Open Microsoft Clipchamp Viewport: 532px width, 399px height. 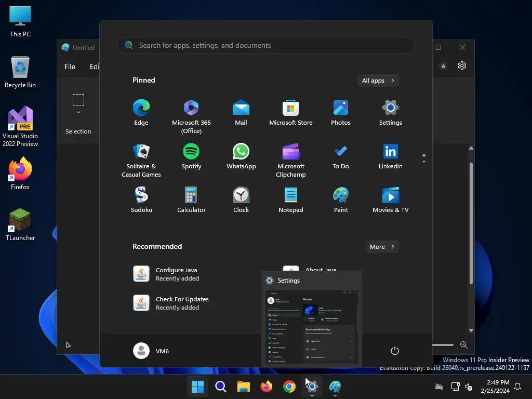point(291,160)
